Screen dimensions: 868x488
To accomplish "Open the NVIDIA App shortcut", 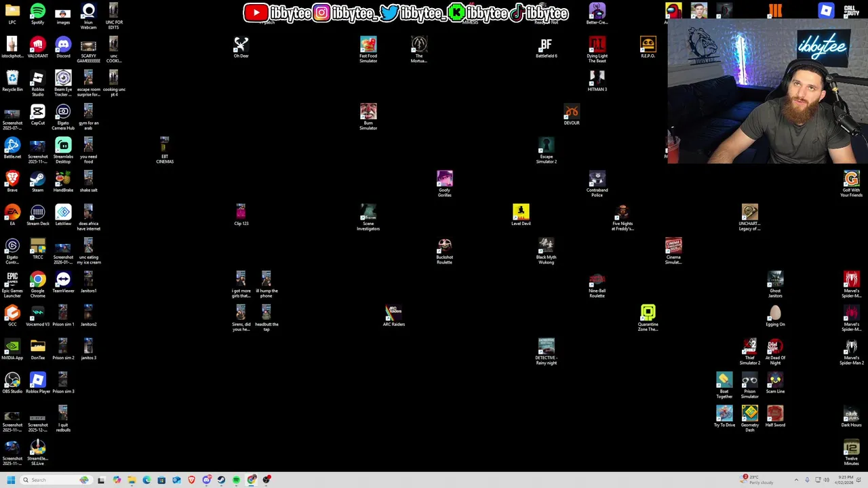I will [x=12, y=349].
